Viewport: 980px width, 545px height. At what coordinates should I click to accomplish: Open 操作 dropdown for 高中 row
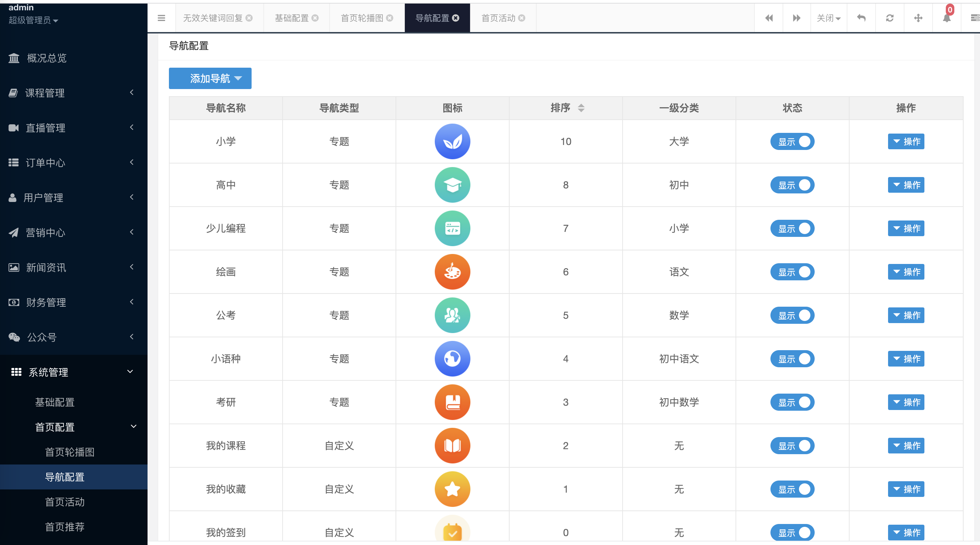pyautogui.click(x=906, y=185)
